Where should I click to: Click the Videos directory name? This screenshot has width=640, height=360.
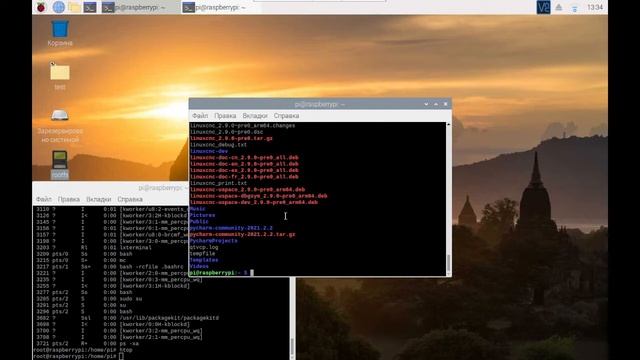(199, 267)
